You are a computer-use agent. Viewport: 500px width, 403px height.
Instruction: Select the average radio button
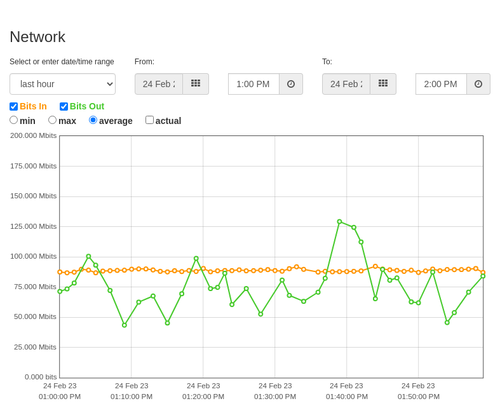[93, 120]
